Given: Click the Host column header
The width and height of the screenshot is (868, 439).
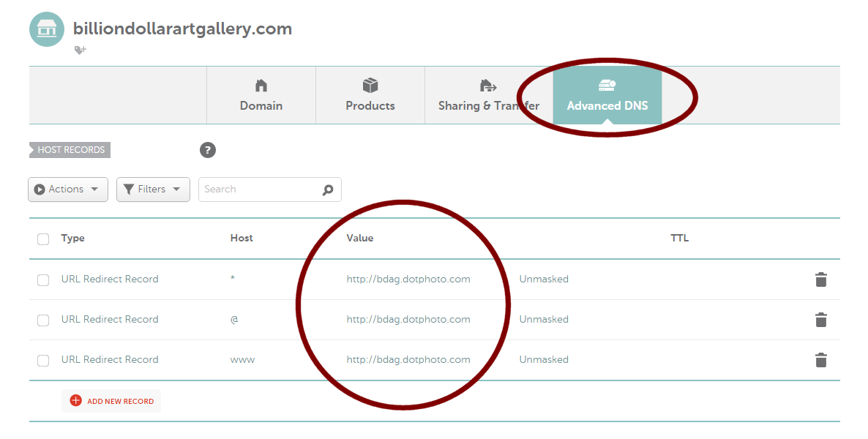Looking at the screenshot, I should coord(242,238).
